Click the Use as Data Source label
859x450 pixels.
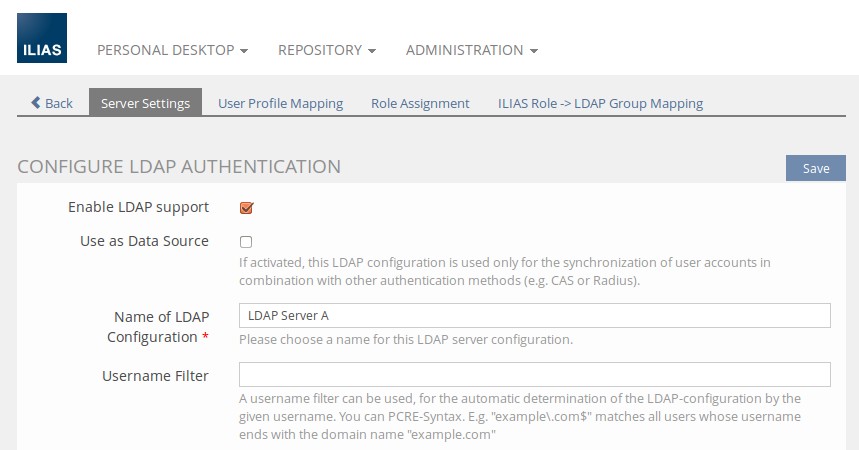(x=144, y=241)
